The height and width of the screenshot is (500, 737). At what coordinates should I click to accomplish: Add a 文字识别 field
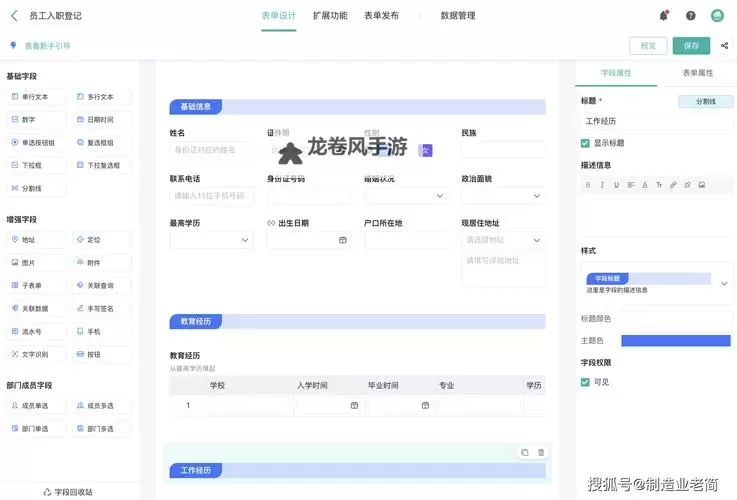click(36, 354)
